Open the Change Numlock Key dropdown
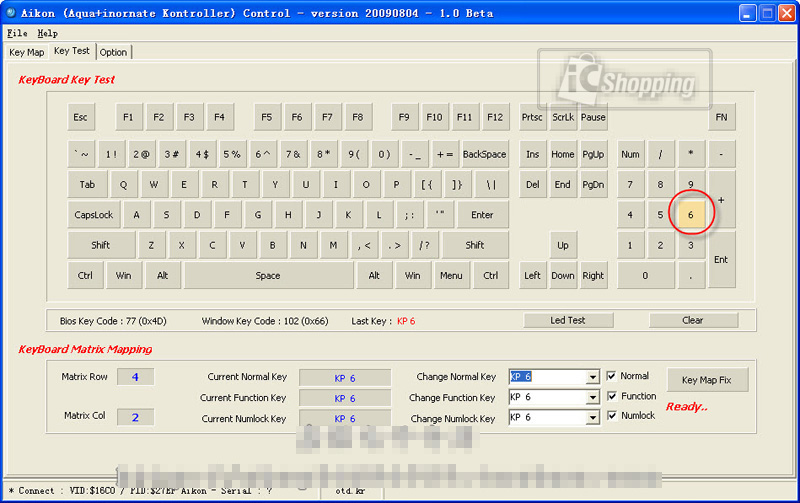 [x=592, y=417]
